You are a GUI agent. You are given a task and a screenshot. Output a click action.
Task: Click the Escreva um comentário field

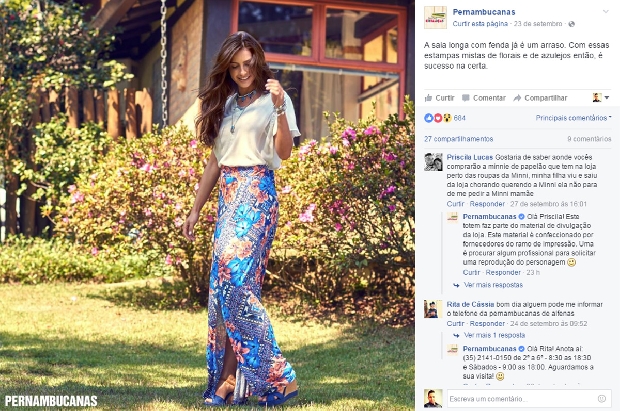click(x=529, y=399)
